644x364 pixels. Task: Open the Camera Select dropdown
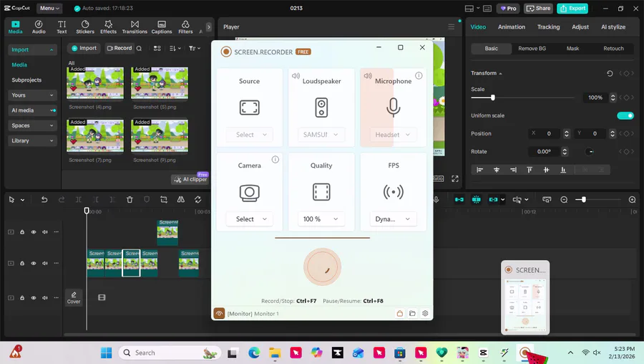pos(249,219)
